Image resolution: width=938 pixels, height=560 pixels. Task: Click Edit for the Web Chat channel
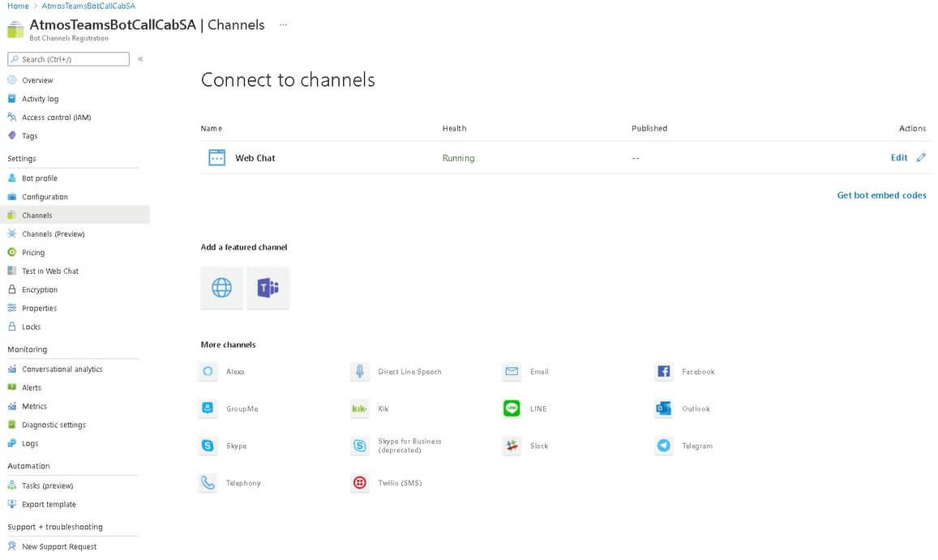pos(899,158)
